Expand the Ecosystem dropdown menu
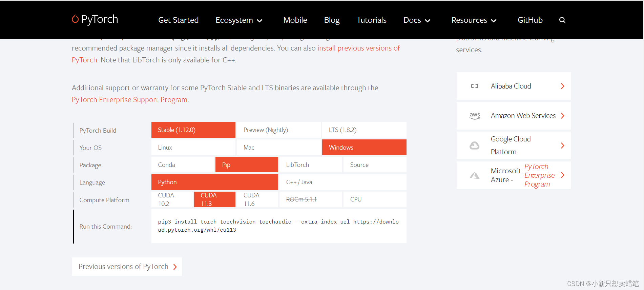Screen dimensions: 644x290 (x=239, y=20)
